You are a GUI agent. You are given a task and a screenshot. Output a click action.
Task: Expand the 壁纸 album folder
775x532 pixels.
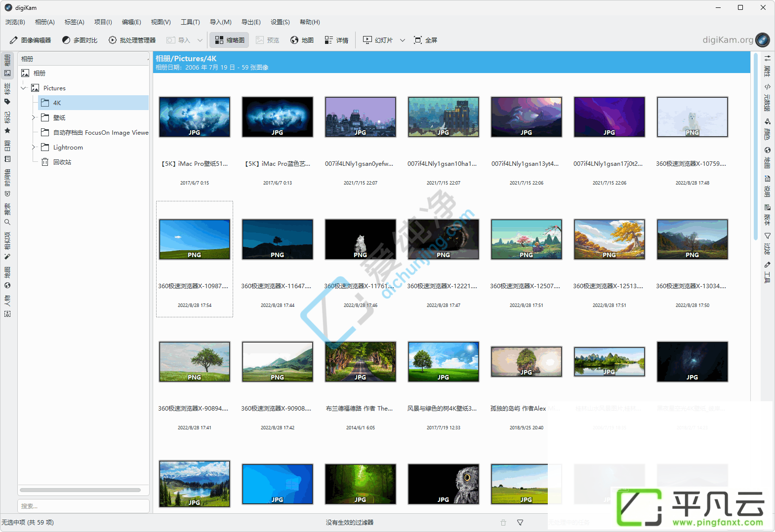click(x=33, y=117)
